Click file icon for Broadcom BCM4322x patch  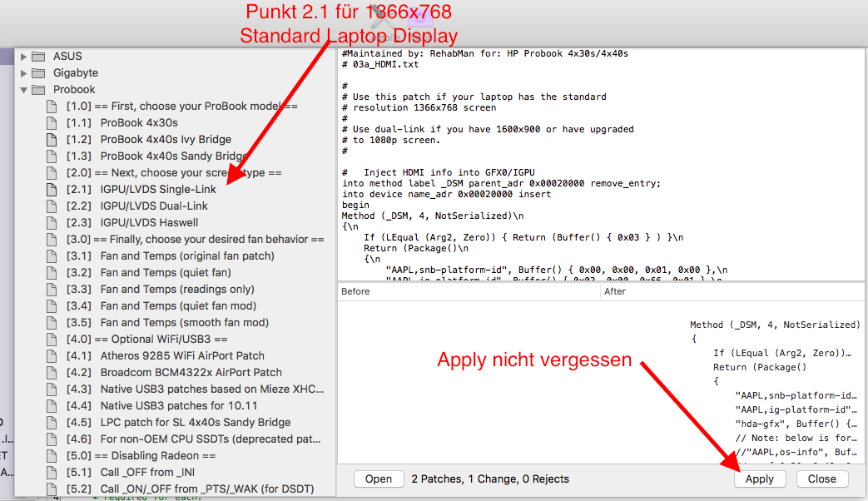pos(52,372)
